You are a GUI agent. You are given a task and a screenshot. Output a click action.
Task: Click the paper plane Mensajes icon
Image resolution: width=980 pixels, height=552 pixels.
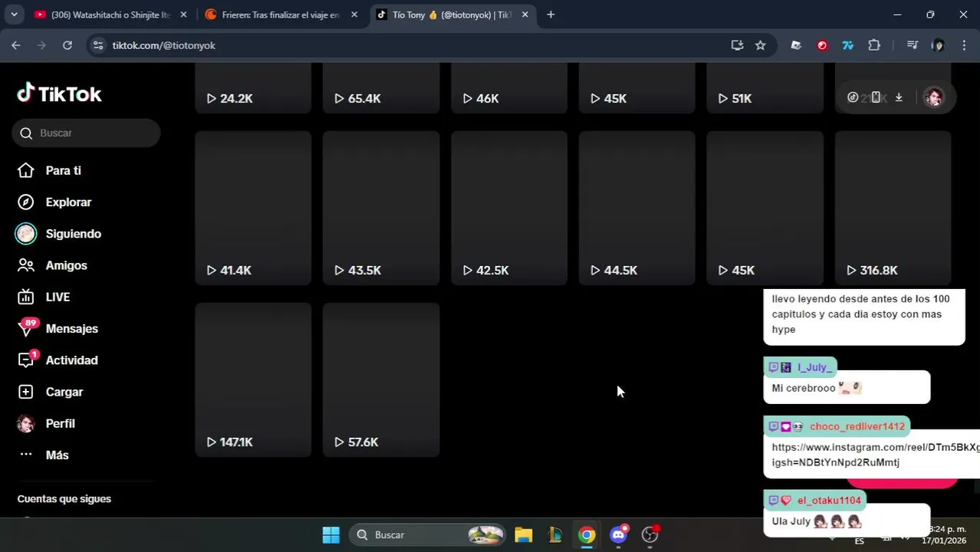click(x=26, y=329)
